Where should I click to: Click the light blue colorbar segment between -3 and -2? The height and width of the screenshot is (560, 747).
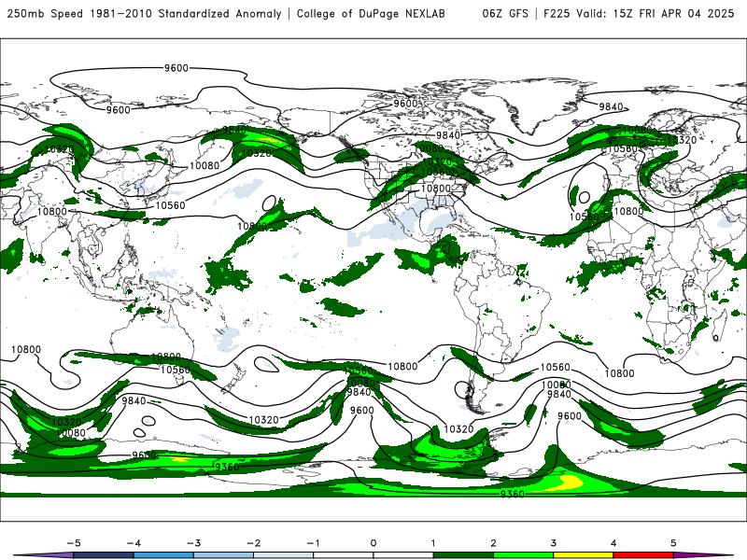(x=223, y=555)
